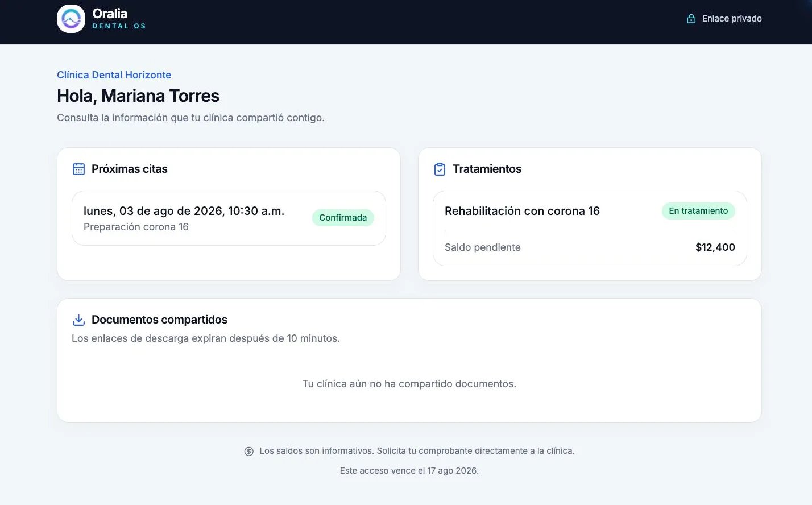Click the DENTAL OS subtitle

119,26
